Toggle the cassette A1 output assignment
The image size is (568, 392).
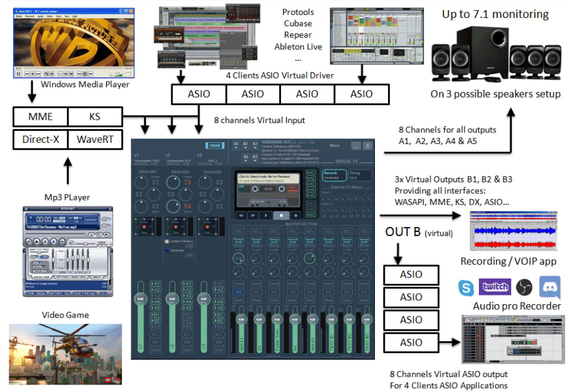[x=311, y=172]
